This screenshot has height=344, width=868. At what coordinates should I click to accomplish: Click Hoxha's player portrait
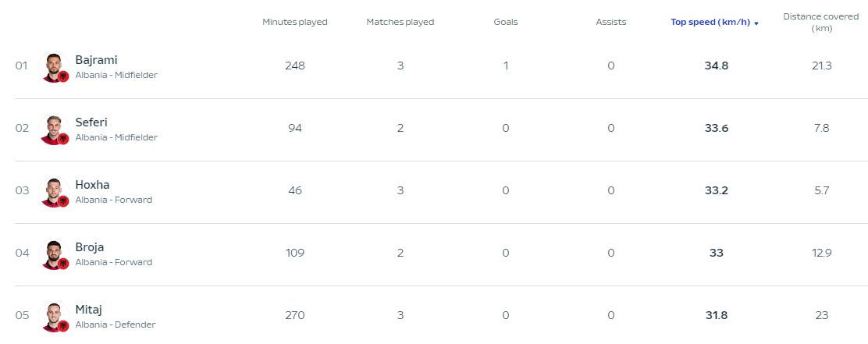coord(52,193)
